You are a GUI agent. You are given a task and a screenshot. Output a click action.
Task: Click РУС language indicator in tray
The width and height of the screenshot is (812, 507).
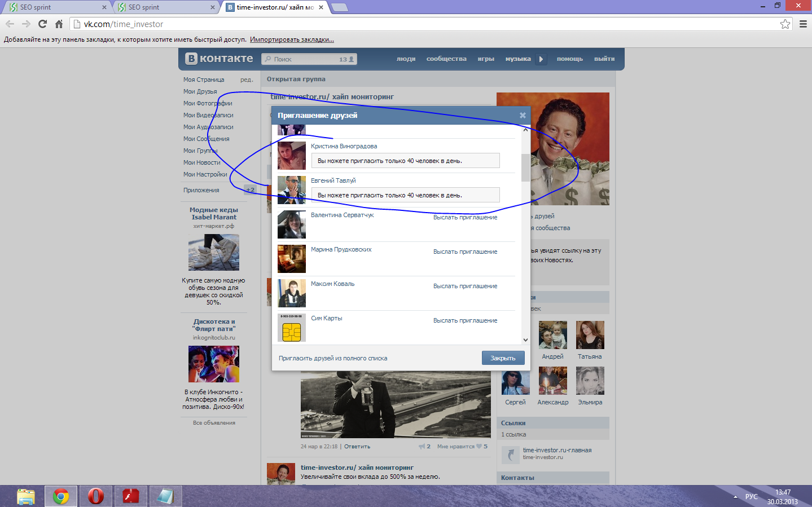(x=752, y=497)
